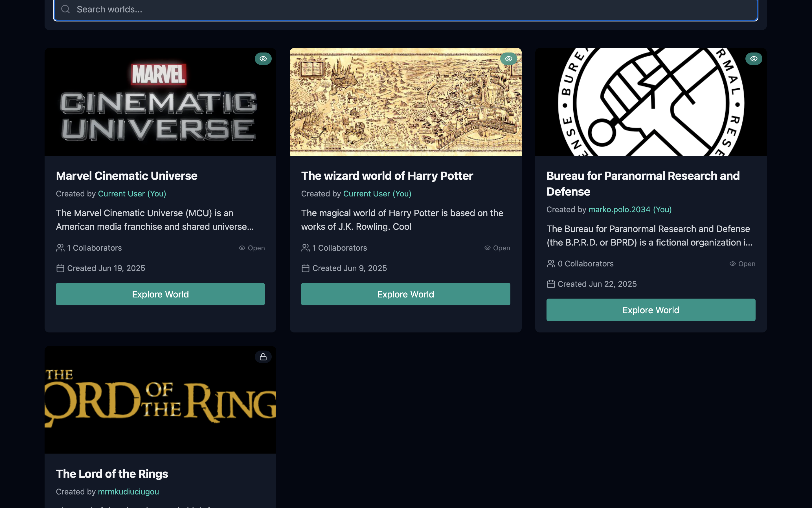Viewport: 812px width, 508px height.
Task: Click the search magnifier icon
Action: 65,9
